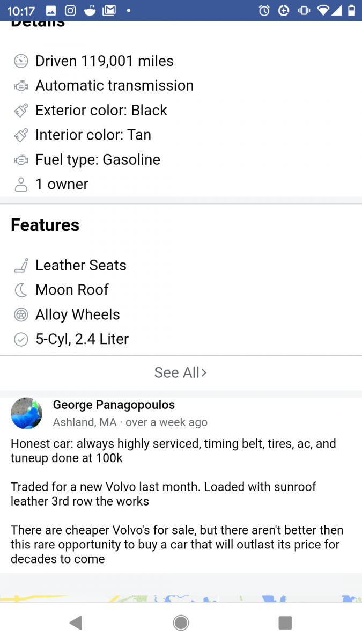362x644 pixels.
Task: Open George Panagopoulos's profile
Action: pyautogui.click(x=114, y=405)
